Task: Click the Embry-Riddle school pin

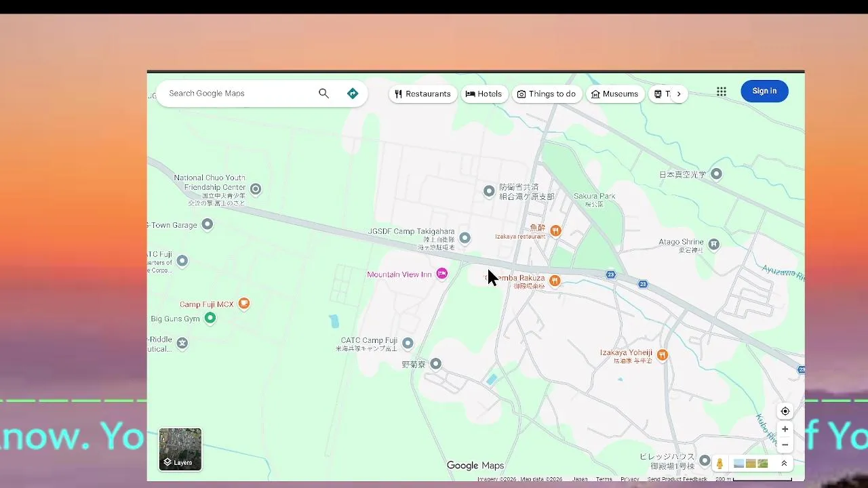Action: pyautogui.click(x=182, y=343)
